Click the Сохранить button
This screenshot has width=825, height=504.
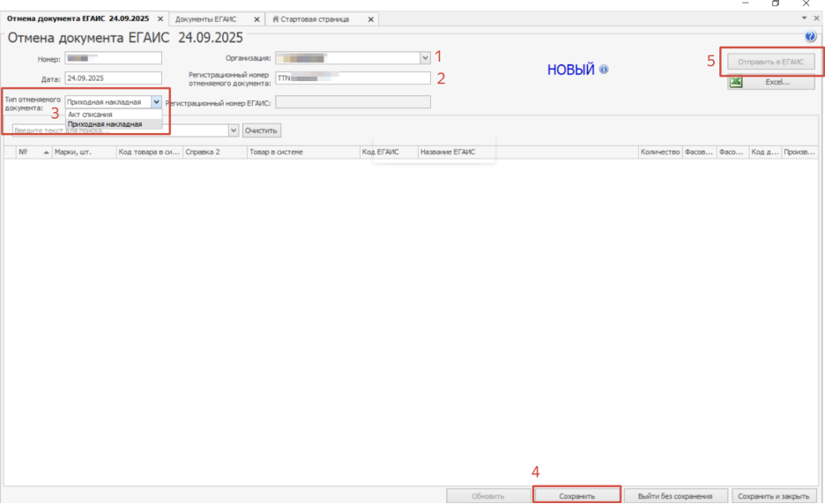click(577, 496)
